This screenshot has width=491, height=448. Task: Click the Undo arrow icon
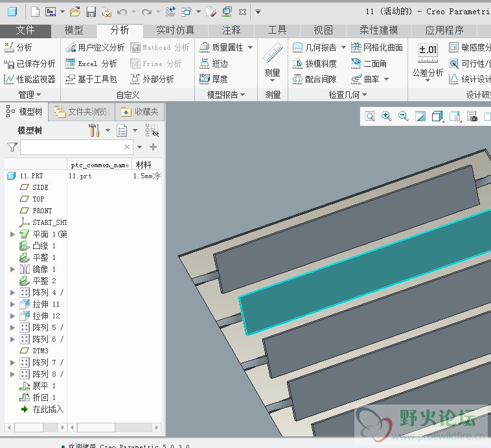(122, 12)
